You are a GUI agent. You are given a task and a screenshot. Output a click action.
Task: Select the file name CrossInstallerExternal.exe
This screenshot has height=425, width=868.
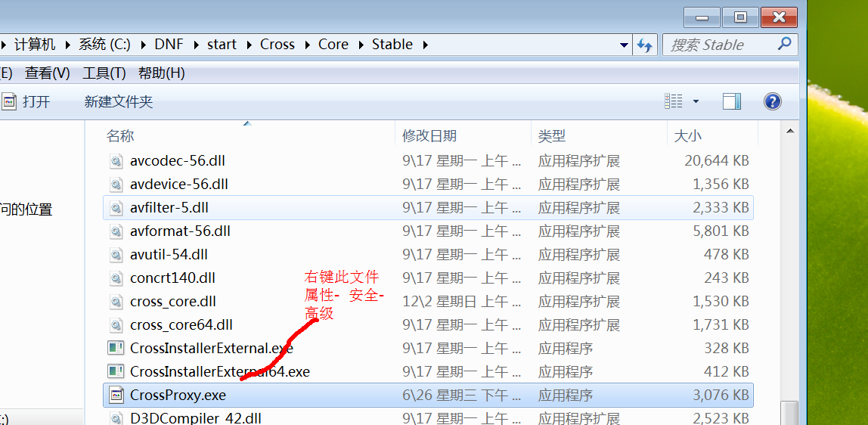(x=212, y=348)
